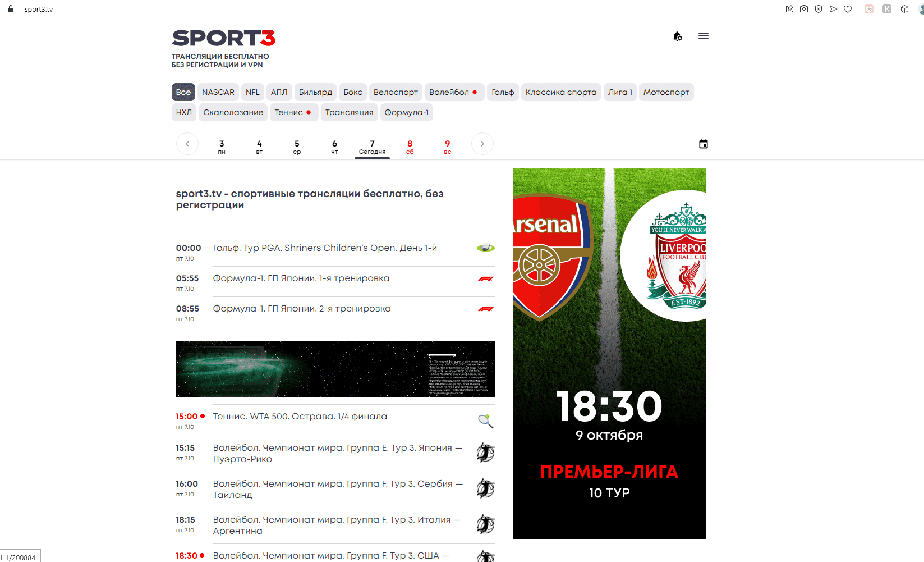The height and width of the screenshot is (562, 924).
Task: Click volleyball icon for Япония — Пуэрто-Рико
Action: pos(486,453)
